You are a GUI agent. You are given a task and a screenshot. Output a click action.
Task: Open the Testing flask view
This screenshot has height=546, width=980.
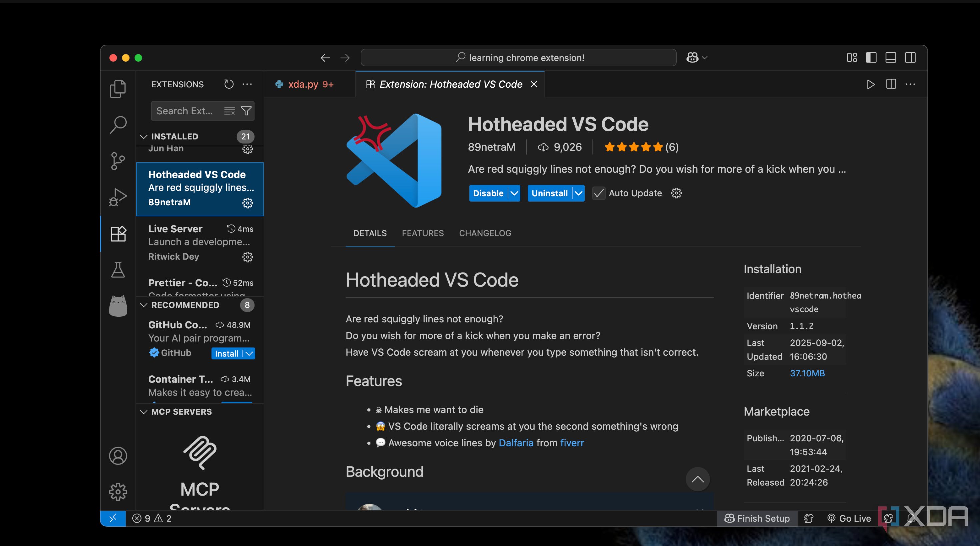click(x=118, y=270)
